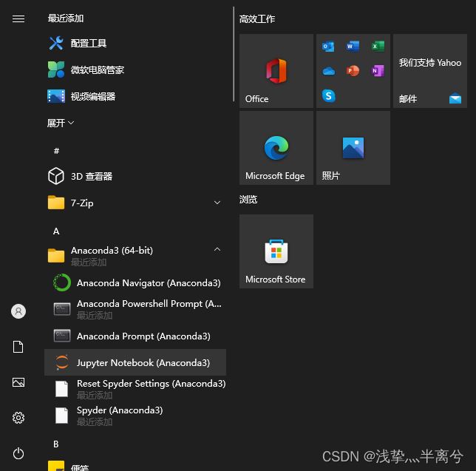
Task: Open the Word icon in Office tile group
Action: click(353, 47)
